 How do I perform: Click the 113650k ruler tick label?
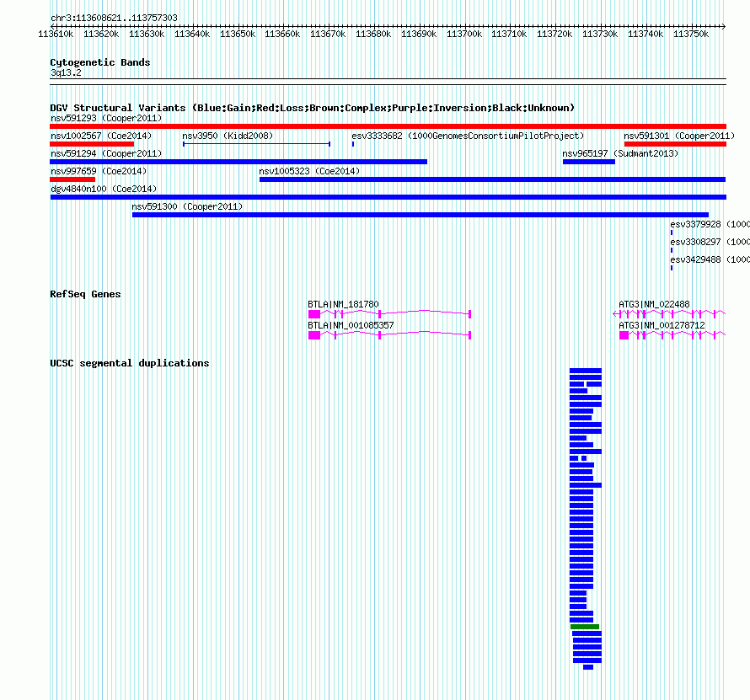(238, 34)
